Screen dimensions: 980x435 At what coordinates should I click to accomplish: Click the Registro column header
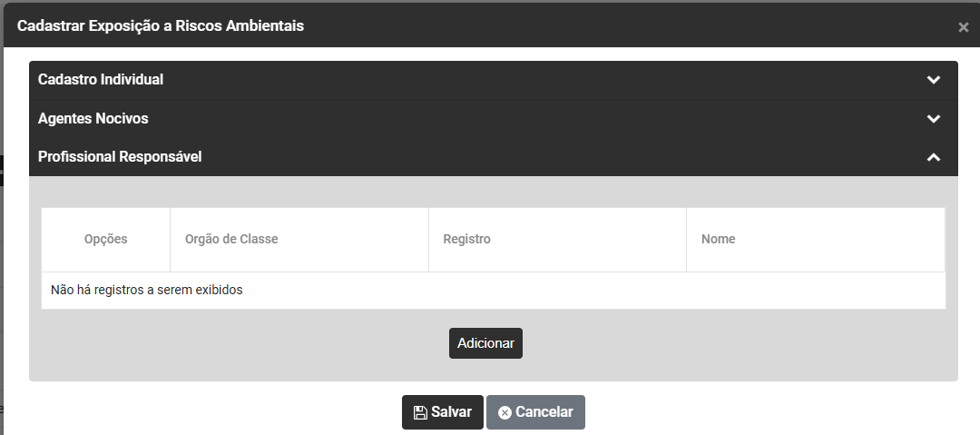point(466,240)
